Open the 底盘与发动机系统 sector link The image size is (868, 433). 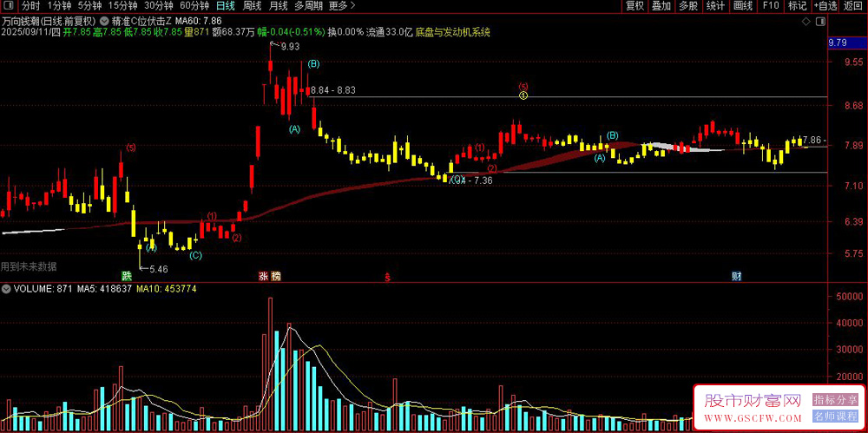coord(453,32)
